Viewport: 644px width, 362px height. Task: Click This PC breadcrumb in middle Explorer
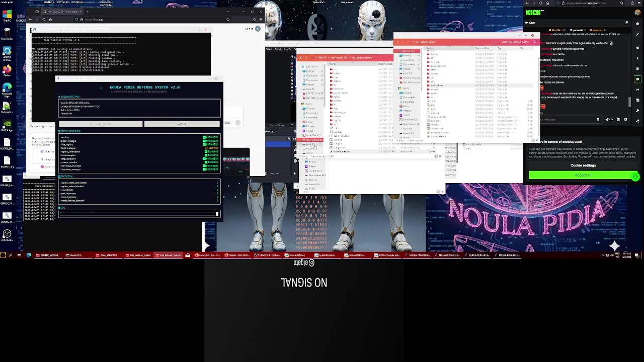pos(323,58)
